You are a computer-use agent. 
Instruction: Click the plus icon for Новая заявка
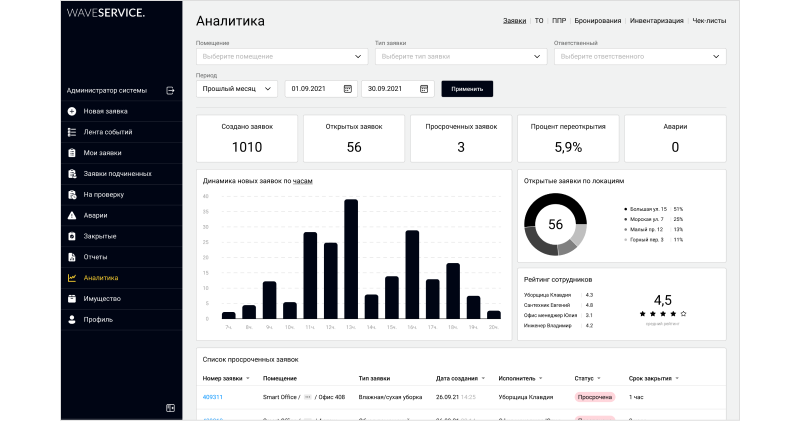pos(72,111)
